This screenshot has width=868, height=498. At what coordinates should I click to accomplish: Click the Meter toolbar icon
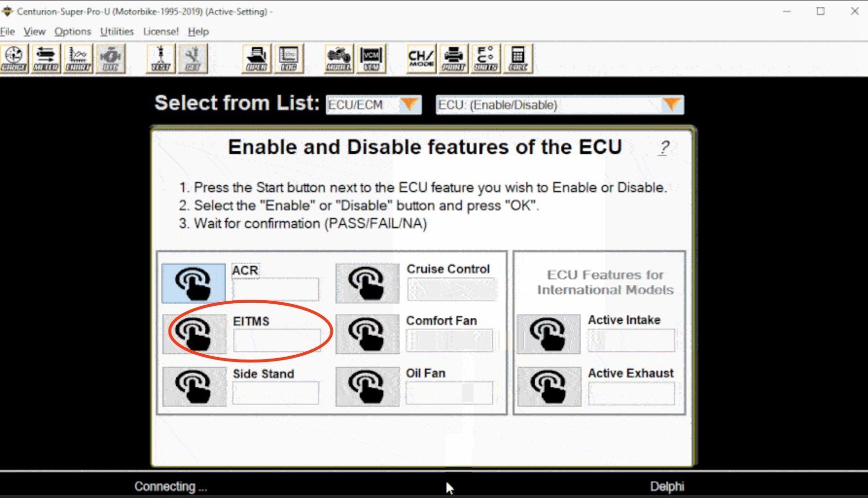point(46,59)
